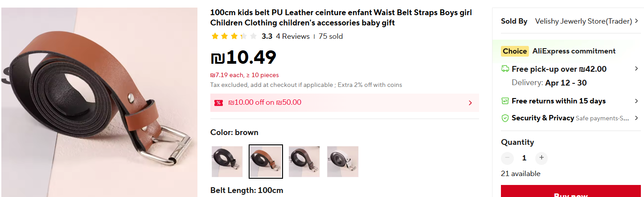The width and height of the screenshot is (644, 197).
Task: Select the brown belt color swatch
Action: (266, 161)
